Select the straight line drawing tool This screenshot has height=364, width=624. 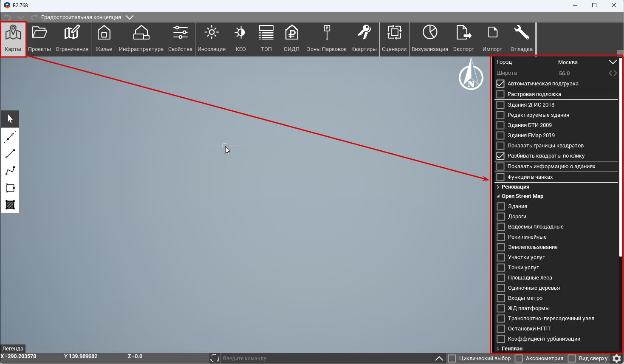pyautogui.click(x=10, y=154)
